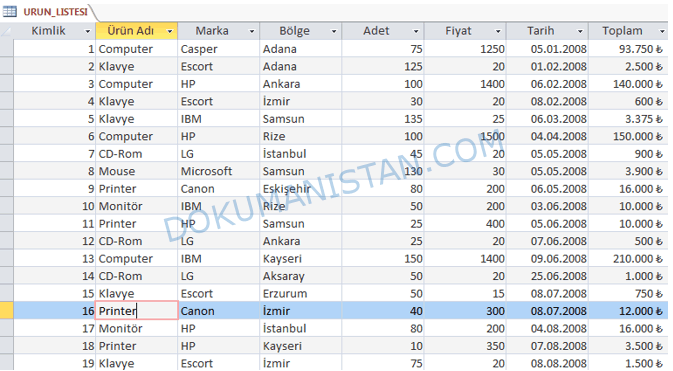The height and width of the screenshot is (371, 673).
Task: Click the date 04.08.2008
Action: (547, 328)
